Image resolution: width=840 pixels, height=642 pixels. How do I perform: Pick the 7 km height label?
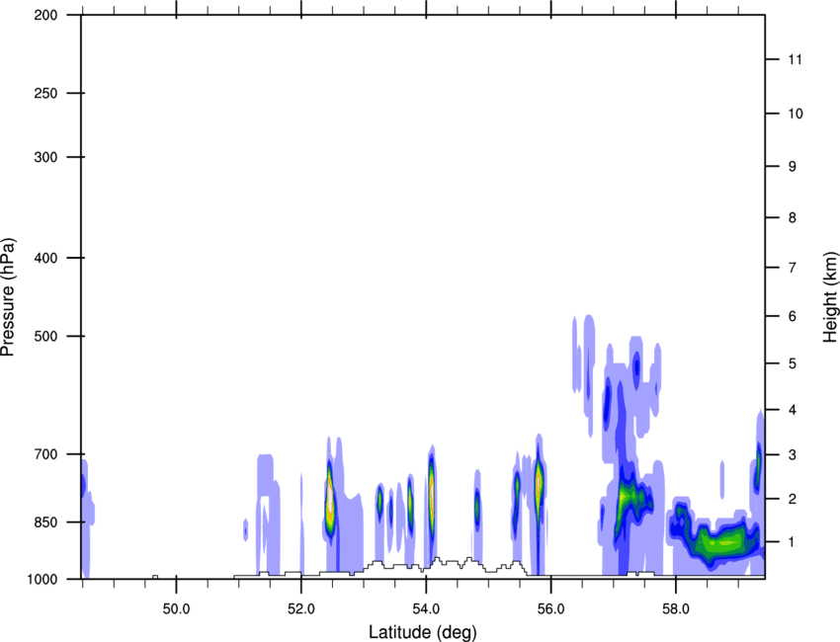[793, 268]
